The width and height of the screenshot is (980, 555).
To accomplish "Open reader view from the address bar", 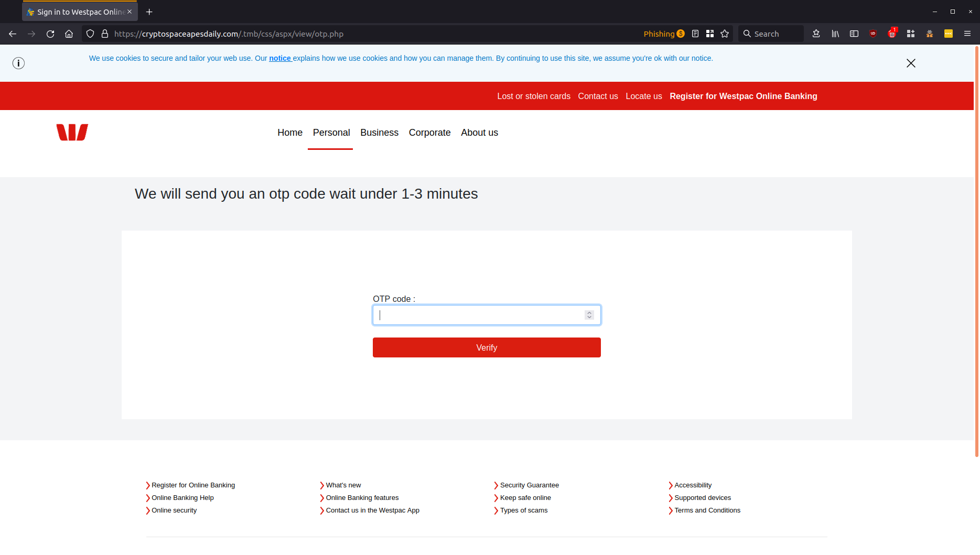I will point(695,33).
